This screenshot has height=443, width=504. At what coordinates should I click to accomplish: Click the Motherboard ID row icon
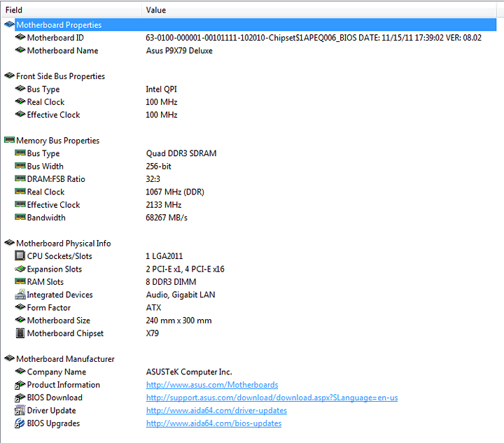20,37
